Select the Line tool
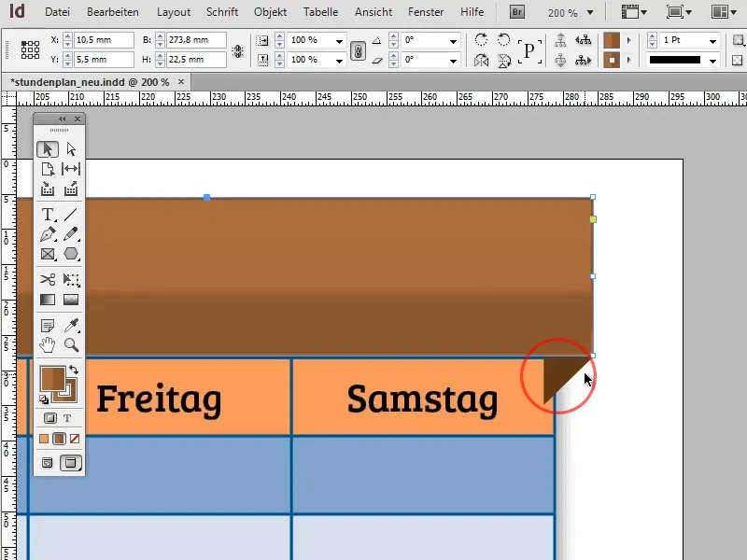Viewport: 747px width, 560px height. (x=71, y=215)
